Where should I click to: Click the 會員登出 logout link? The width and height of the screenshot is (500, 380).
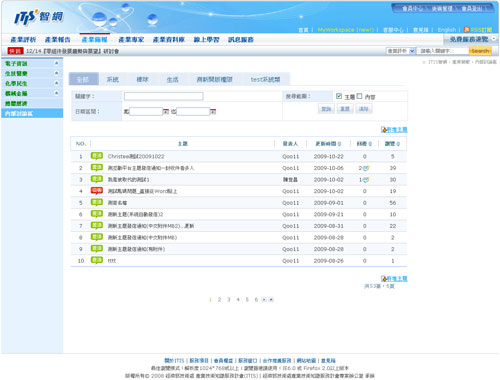pyautogui.click(x=472, y=9)
